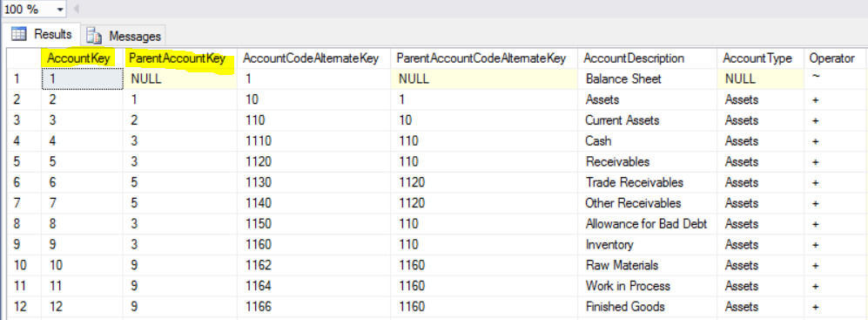Click the 'Work in Process' cell
The height and width of the screenshot is (320, 868).
[x=648, y=286]
